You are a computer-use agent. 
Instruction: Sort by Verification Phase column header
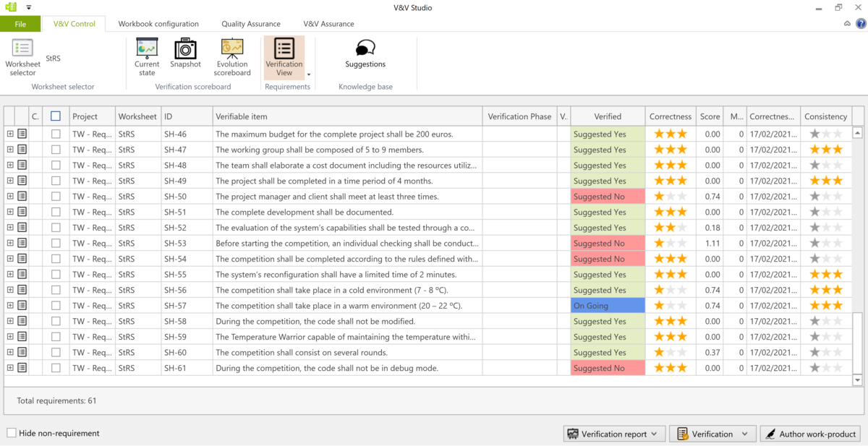pyautogui.click(x=519, y=116)
